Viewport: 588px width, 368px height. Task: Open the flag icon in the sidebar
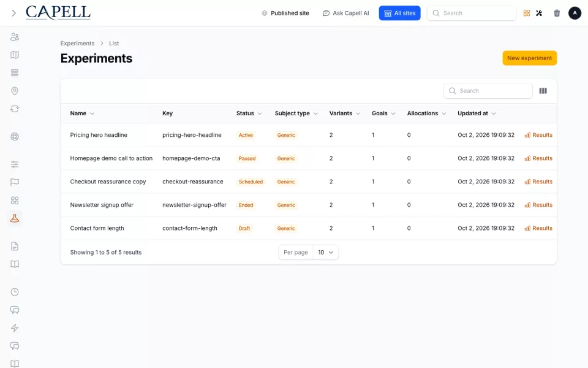tap(15, 183)
